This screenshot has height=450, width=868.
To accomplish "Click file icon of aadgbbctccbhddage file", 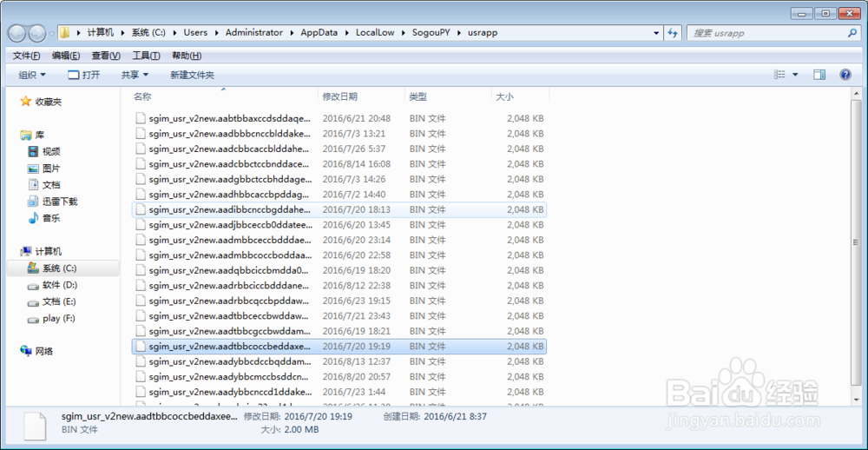I will tap(140, 179).
